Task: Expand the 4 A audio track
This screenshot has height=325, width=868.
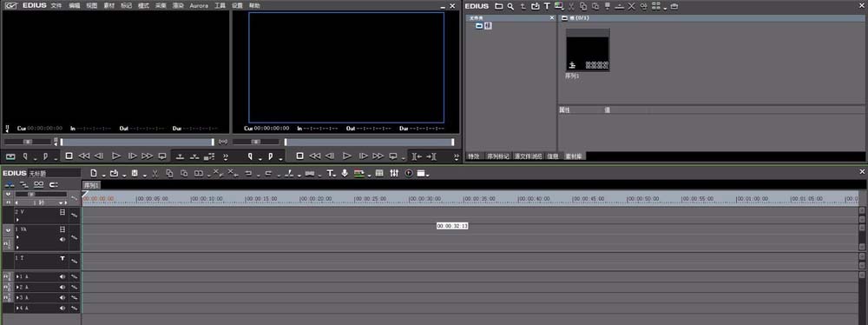Action: pos(17,308)
